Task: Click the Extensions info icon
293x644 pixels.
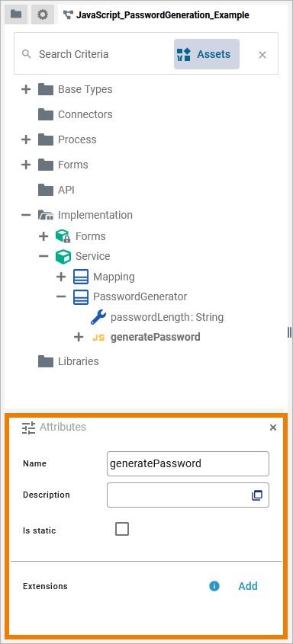Action: [x=214, y=586]
